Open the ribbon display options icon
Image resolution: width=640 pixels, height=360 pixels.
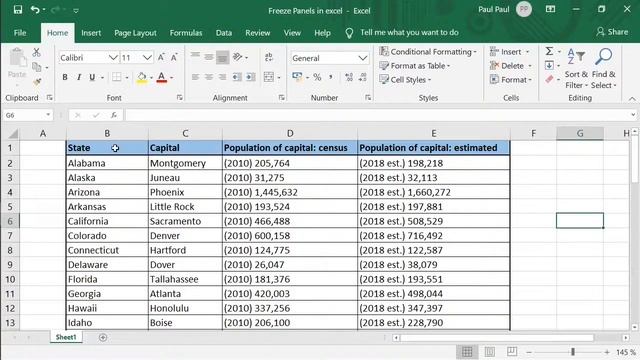pos(550,9)
